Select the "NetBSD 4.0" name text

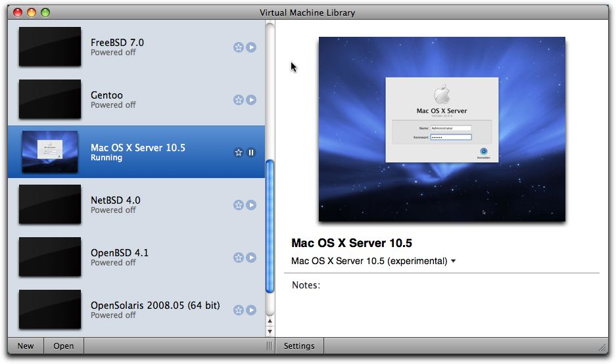point(116,200)
